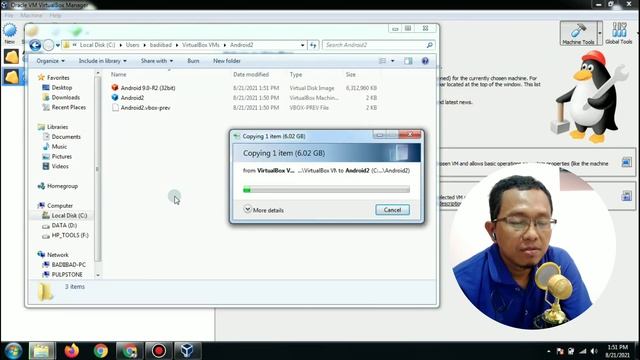Change the view icon in Explorer

pyautogui.click(x=382, y=61)
